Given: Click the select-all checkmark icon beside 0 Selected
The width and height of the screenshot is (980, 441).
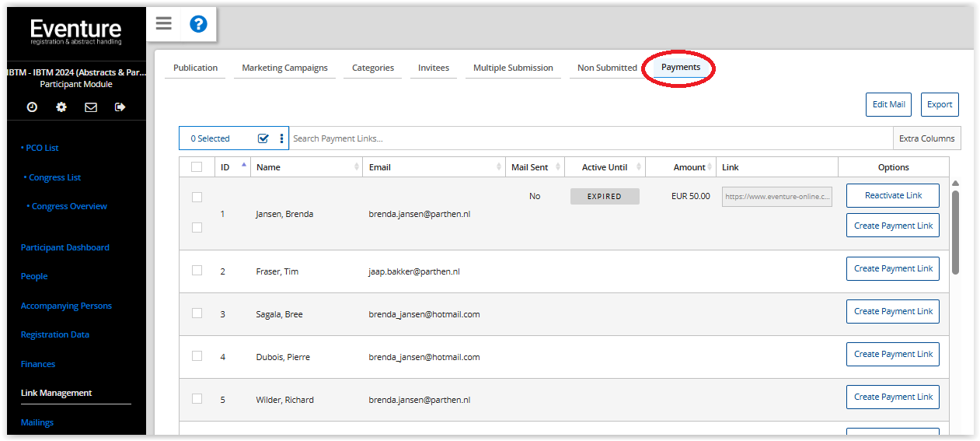Looking at the screenshot, I should (263, 138).
